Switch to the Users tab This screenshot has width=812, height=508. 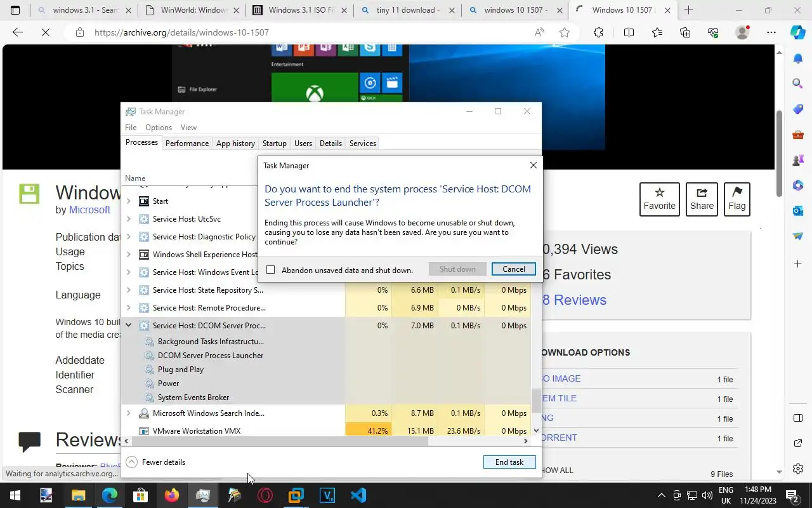click(x=303, y=144)
